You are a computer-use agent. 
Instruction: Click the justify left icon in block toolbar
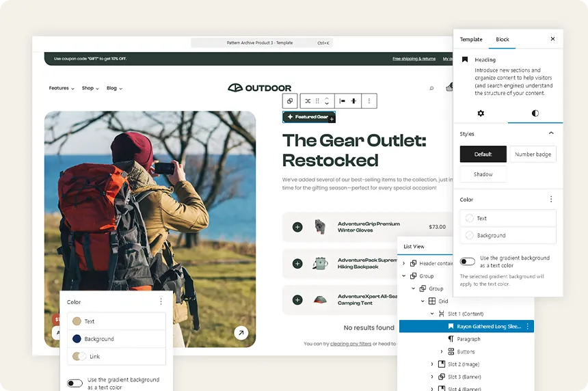click(342, 101)
